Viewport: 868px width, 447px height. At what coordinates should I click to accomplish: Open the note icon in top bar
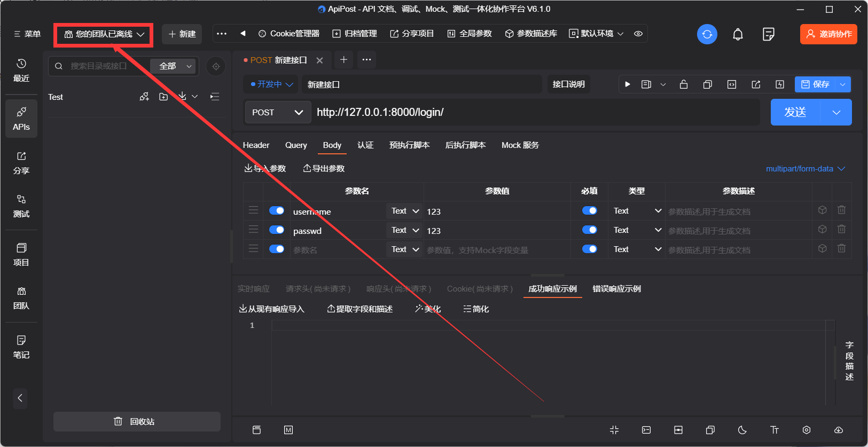coord(769,34)
